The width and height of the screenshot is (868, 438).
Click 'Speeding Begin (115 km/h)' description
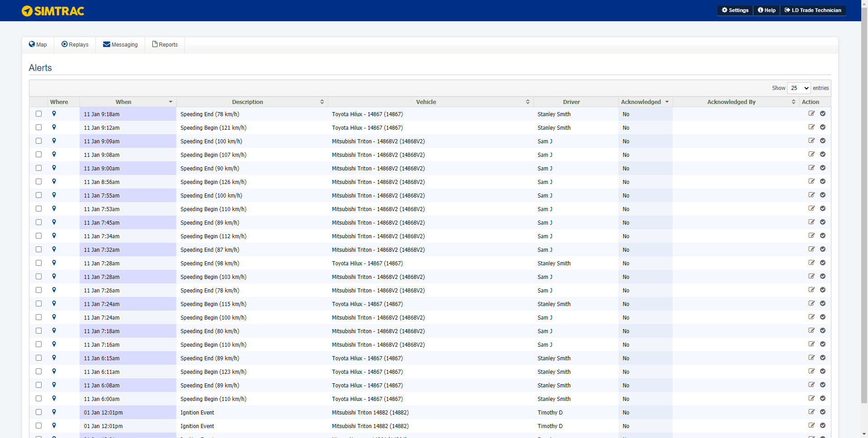[x=213, y=304]
